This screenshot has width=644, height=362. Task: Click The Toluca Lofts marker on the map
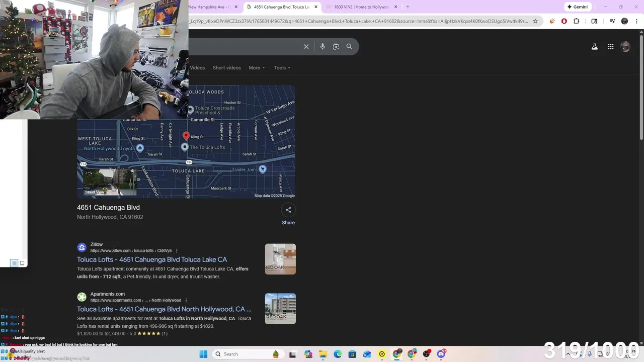pos(185,147)
